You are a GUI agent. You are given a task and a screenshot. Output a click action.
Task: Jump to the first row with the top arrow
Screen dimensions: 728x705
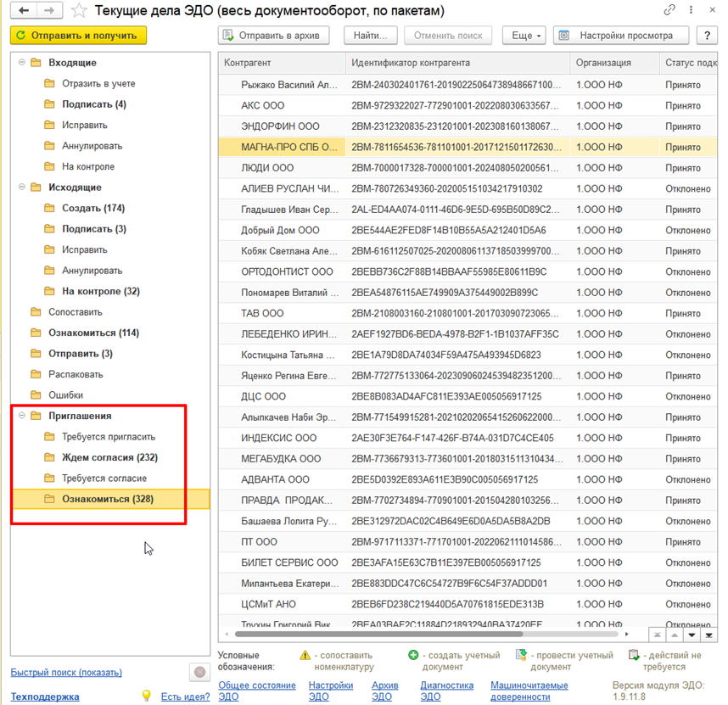point(657,635)
